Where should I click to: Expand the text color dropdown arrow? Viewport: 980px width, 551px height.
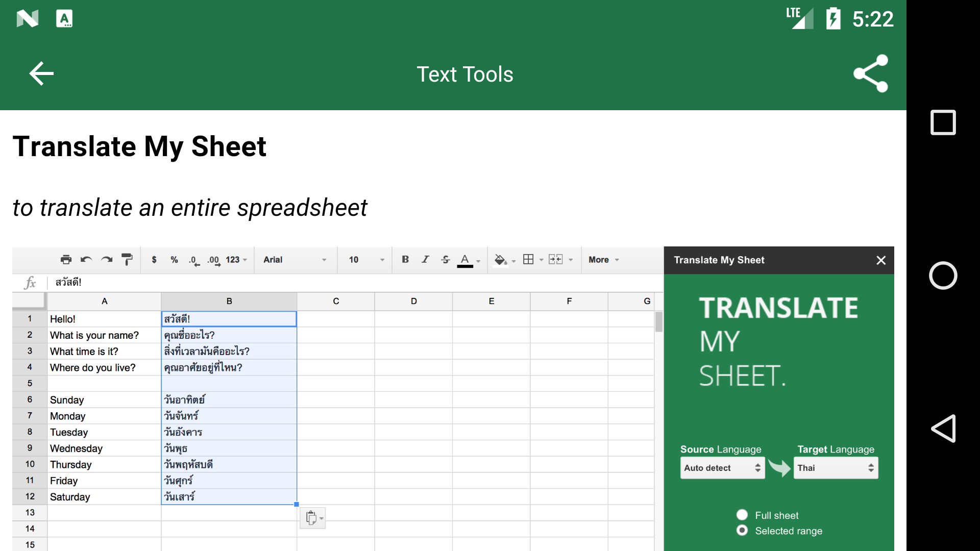(478, 261)
